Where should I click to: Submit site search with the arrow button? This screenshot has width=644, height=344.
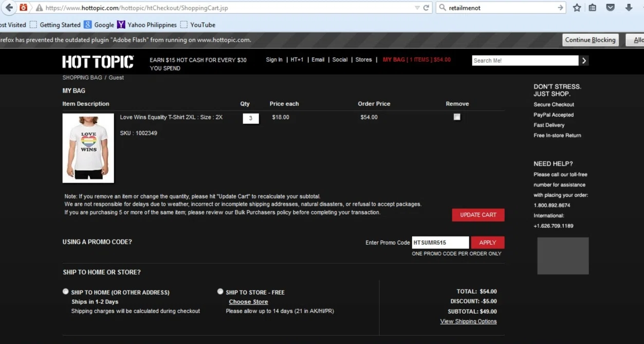point(584,61)
